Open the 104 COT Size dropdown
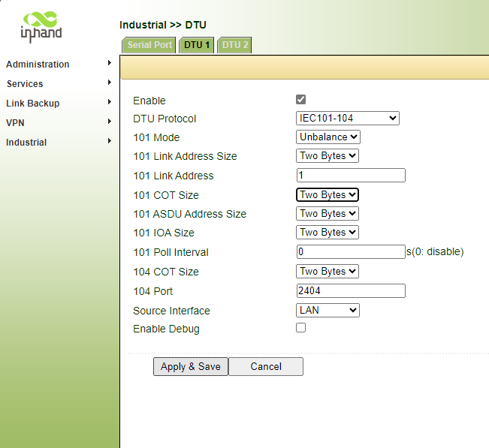 (x=328, y=272)
